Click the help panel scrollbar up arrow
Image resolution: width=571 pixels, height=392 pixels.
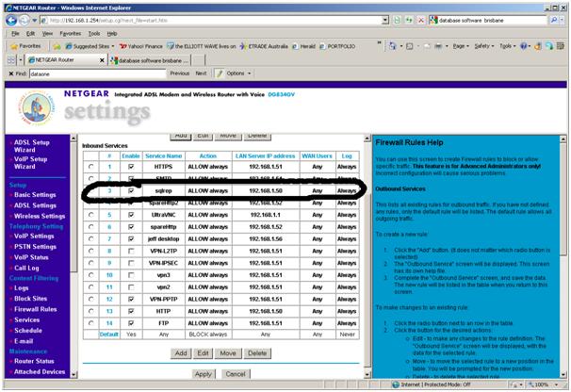(563, 139)
